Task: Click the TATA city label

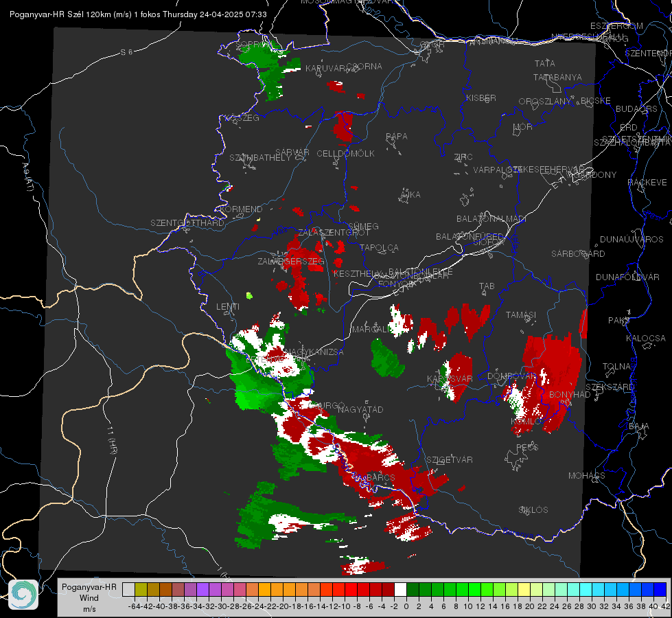Action: pos(545,63)
